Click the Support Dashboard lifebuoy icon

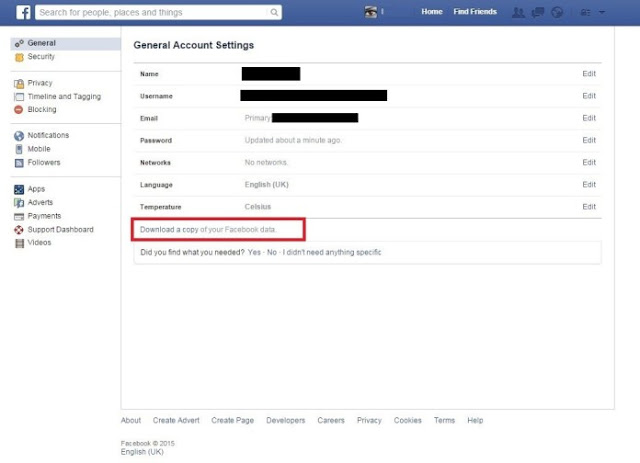click(19, 230)
